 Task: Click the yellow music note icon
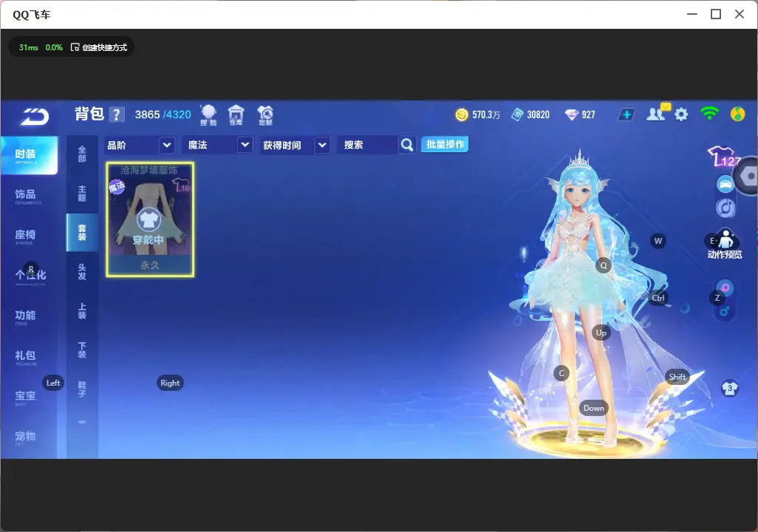pyautogui.click(x=738, y=114)
